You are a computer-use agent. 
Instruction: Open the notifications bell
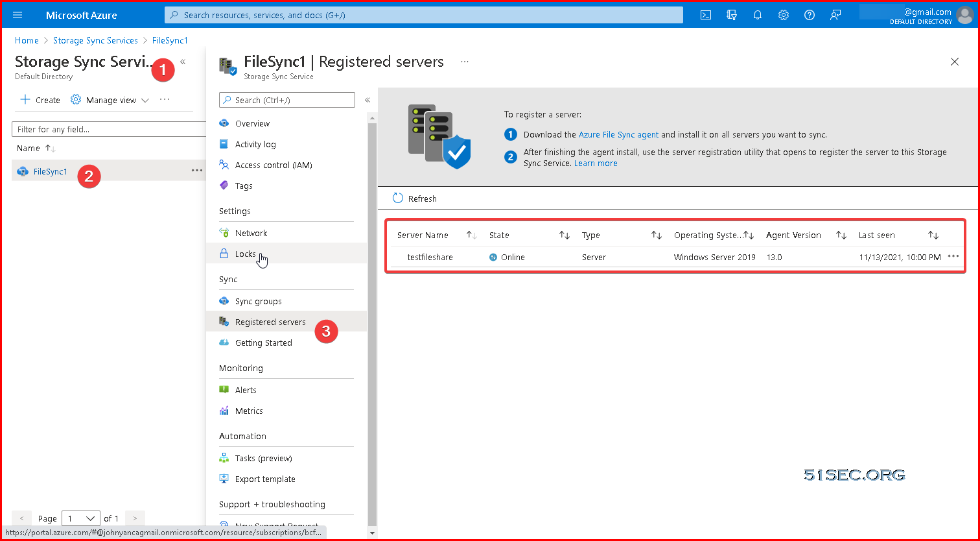[x=758, y=15]
